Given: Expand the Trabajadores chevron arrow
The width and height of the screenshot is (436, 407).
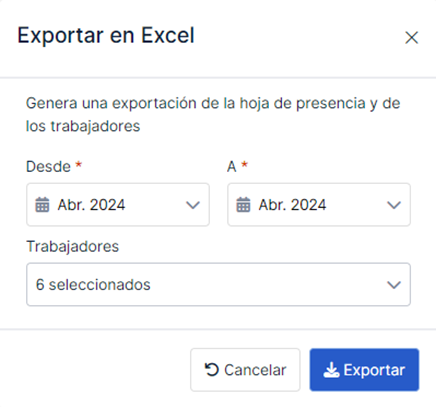Looking at the screenshot, I should tap(394, 285).
